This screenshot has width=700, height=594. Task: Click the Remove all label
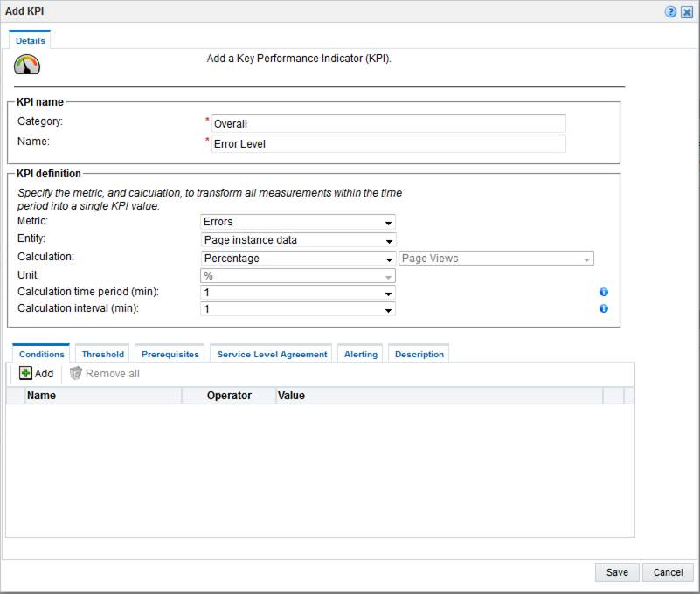pos(113,374)
